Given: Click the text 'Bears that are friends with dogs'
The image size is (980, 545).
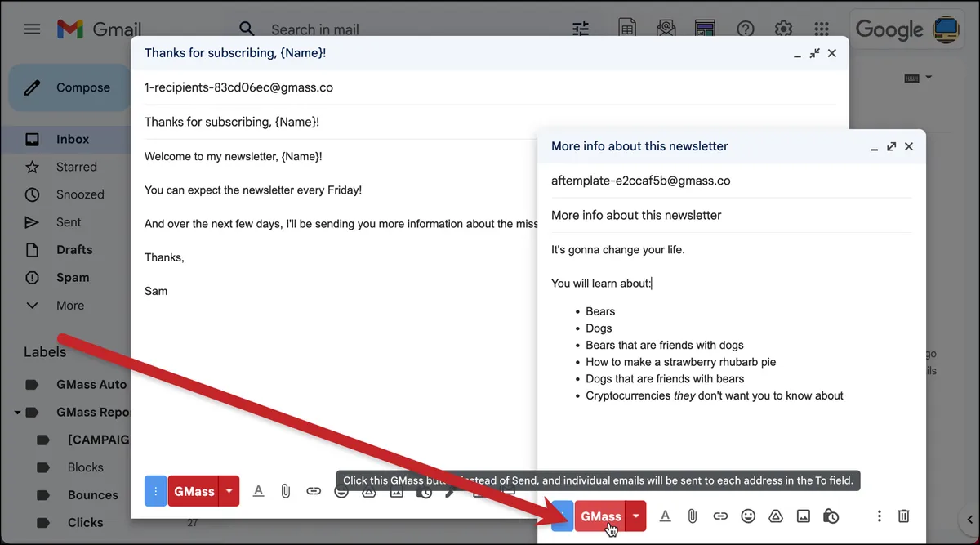Looking at the screenshot, I should (665, 345).
